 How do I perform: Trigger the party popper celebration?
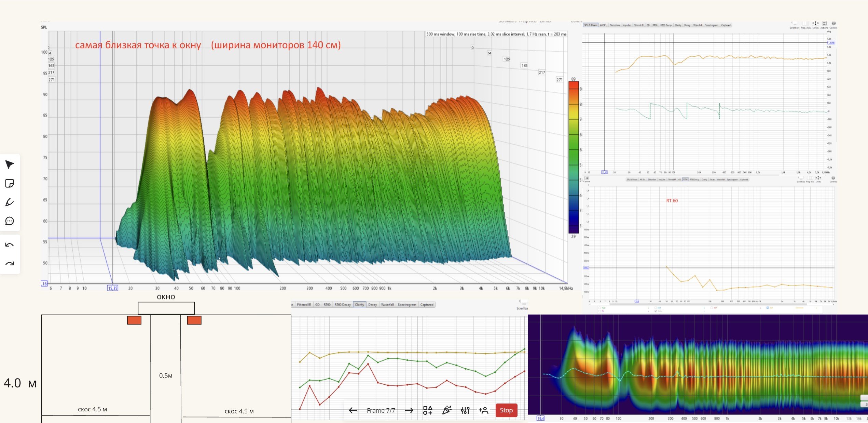pos(446,410)
